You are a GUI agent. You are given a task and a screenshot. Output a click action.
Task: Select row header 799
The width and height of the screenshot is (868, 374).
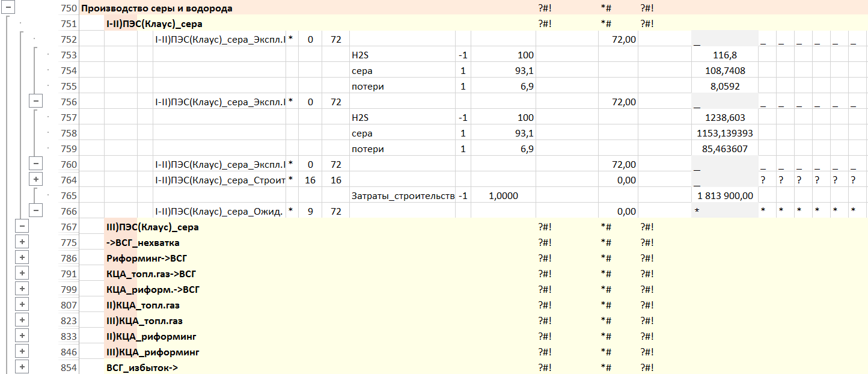(69, 289)
